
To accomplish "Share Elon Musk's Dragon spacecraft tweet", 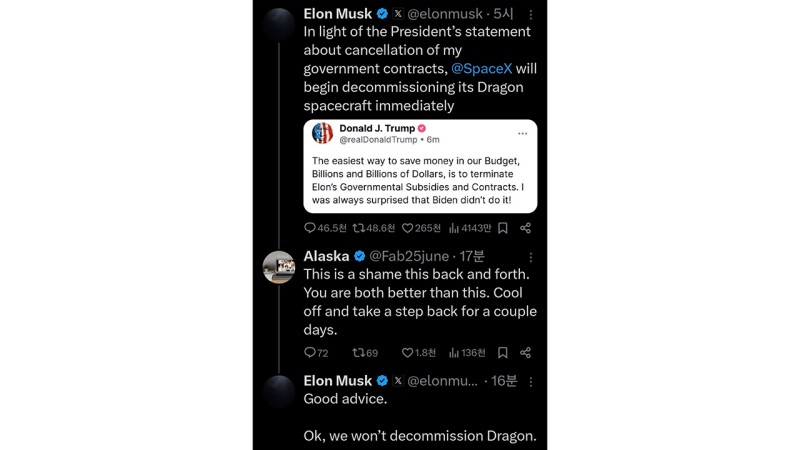I will click(x=526, y=228).
